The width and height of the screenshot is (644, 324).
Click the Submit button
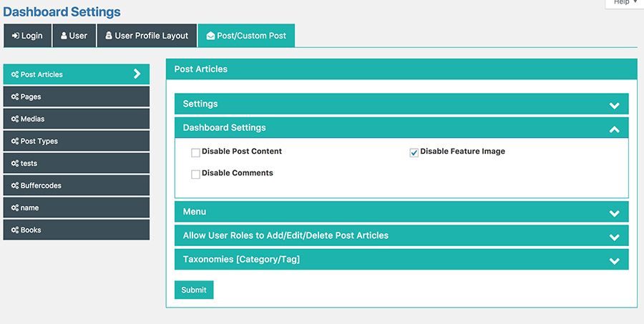click(x=194, y=290)
